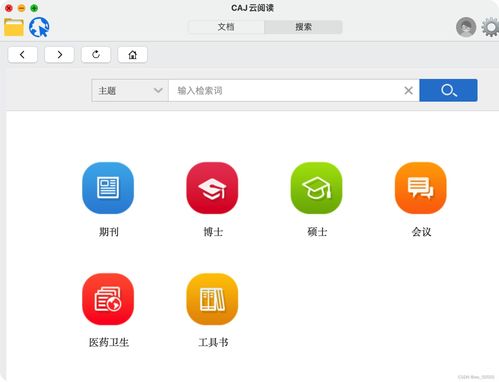The image size is (499, 382).
Task: Minimize the window with yellow button
Action: click(22, 8)
